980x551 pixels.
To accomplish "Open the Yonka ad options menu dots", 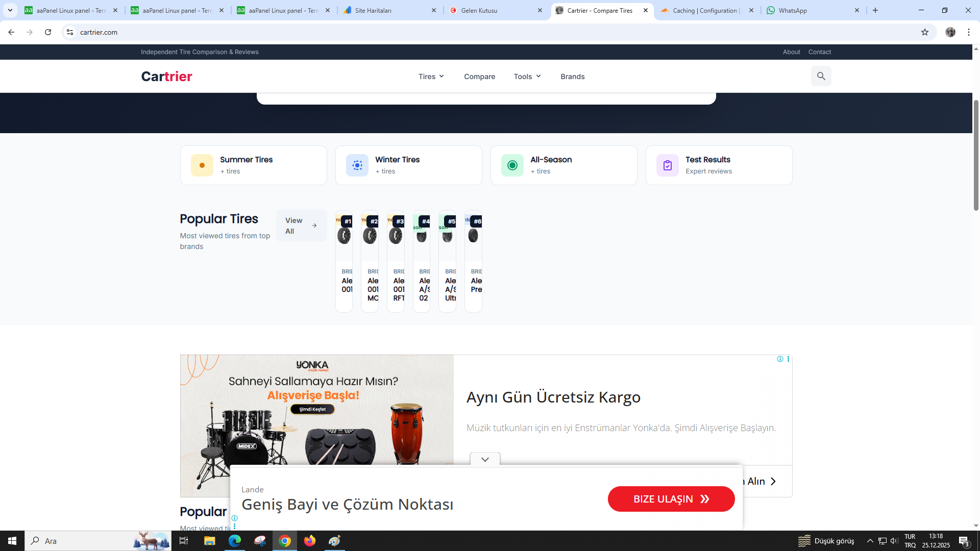I will pyautogui.click(x=788, y=359).
